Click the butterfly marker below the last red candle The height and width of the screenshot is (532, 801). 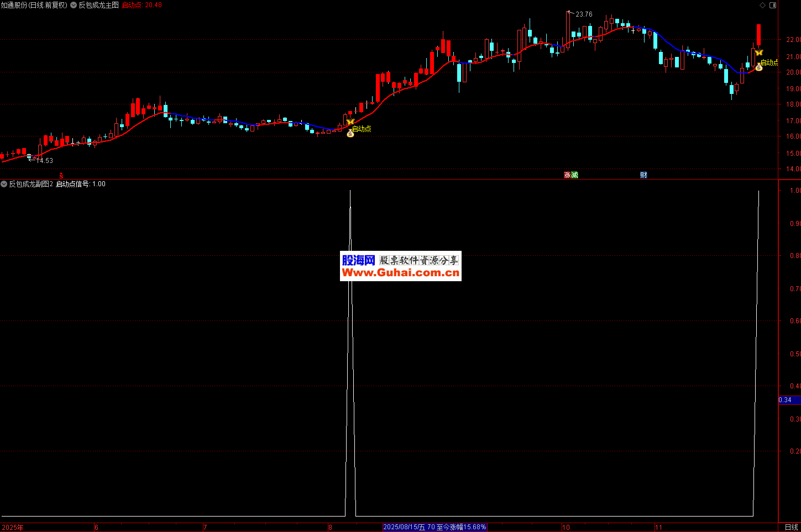pyautogui.click(x=759, y=52)
